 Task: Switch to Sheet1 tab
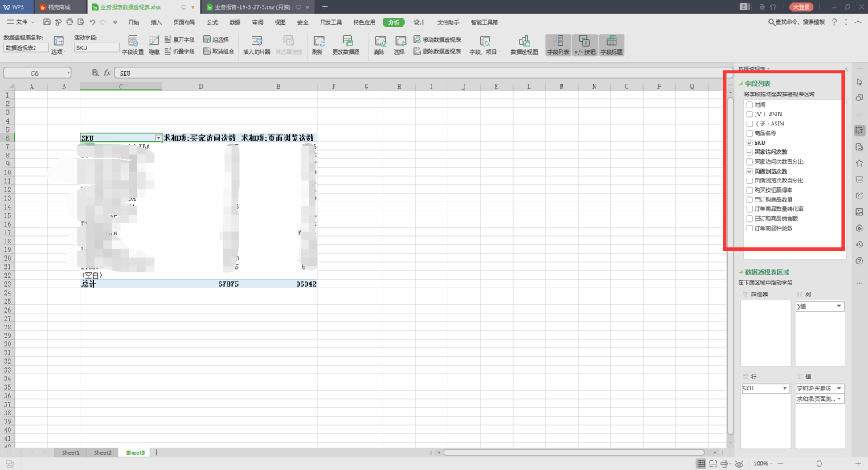coord(70,452)
